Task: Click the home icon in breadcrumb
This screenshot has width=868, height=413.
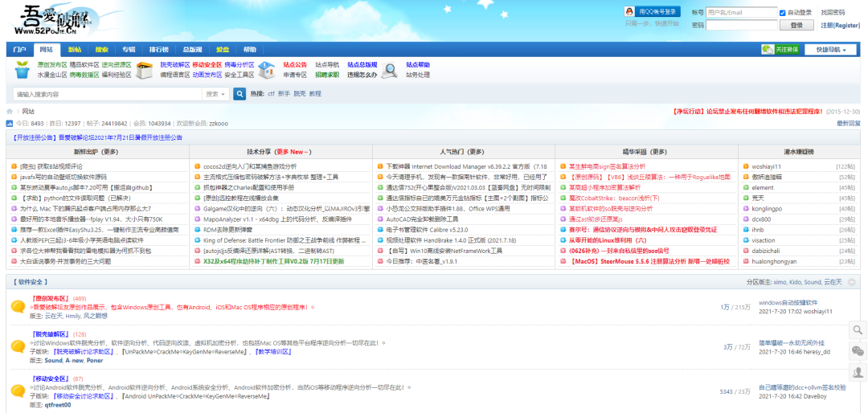Action: [10, 112]
